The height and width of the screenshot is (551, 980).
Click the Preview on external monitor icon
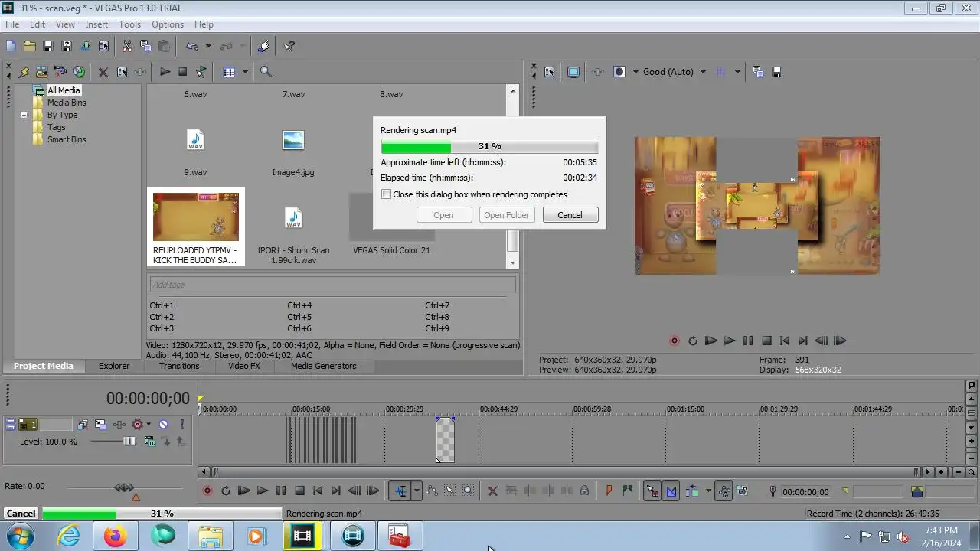pyautogui.click(x=573, y=72)
